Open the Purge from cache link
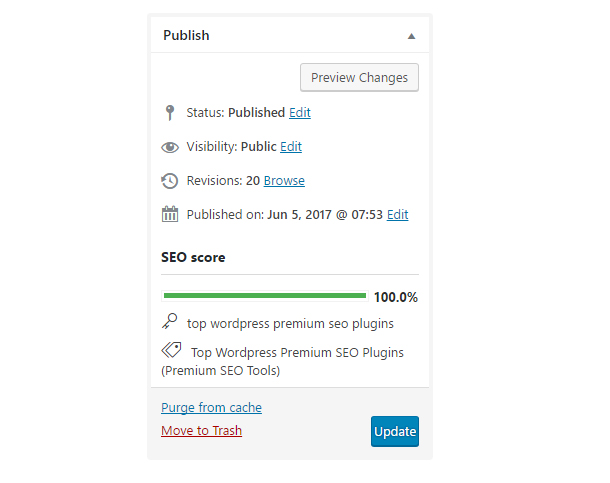 [211, 408]
